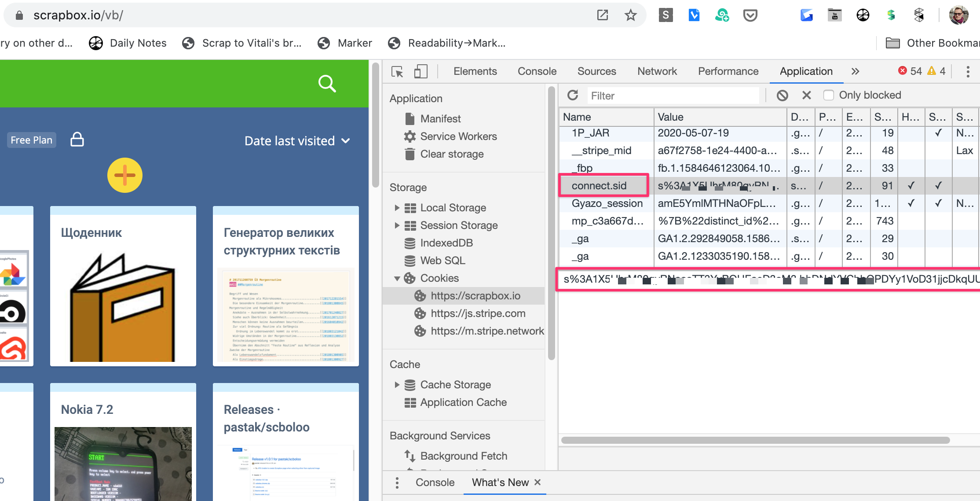980x501 pixels.
Task: Switch to the drawer Console tab
Action: pos(435,483)
